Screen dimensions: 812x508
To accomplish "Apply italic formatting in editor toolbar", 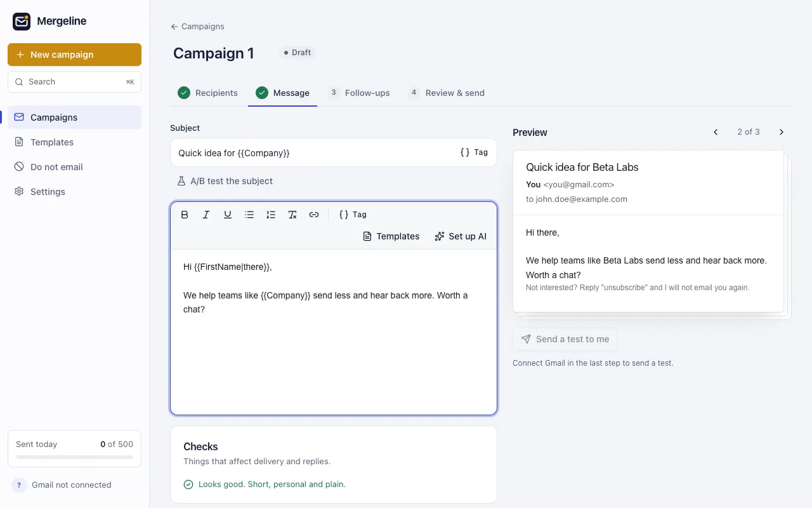I will click(x=206, y=215).
